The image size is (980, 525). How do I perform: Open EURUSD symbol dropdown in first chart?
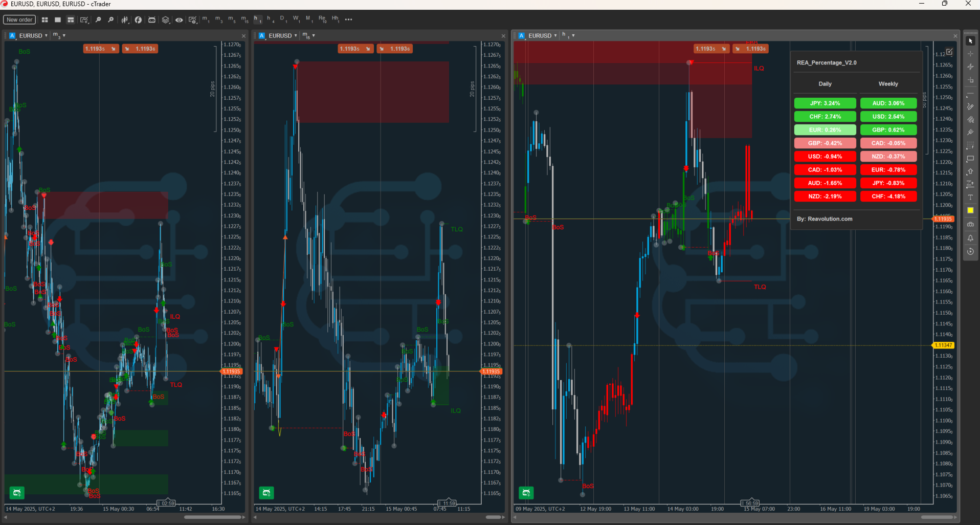point(33,36)
